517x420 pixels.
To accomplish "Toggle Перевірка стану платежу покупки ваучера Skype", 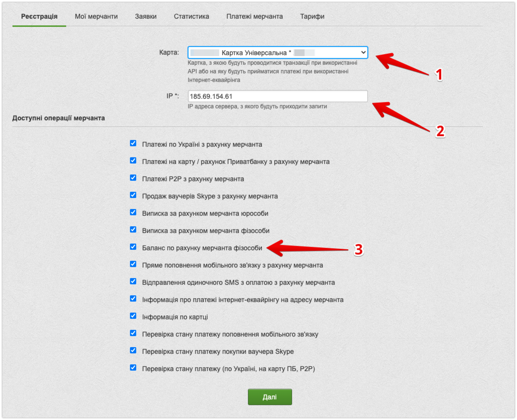I will click(133, 350).
